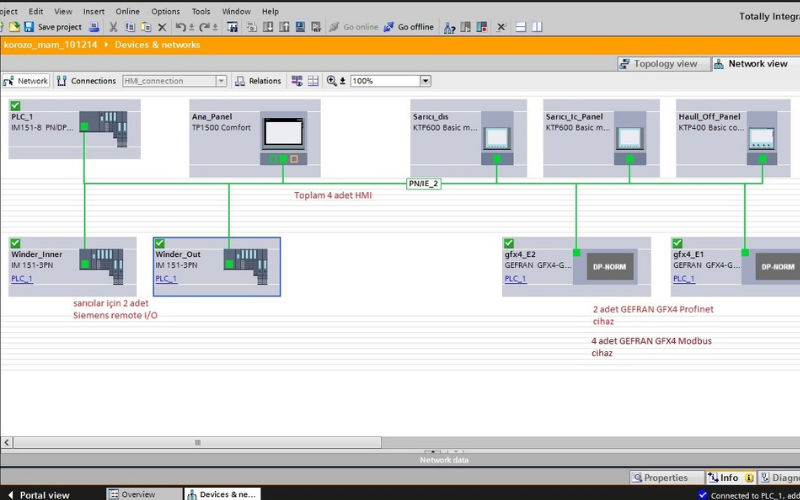Open the 100% zoom level dropdown
Image resolution: width=800 pixels, height=500 pixels.
tap(426, 81)
